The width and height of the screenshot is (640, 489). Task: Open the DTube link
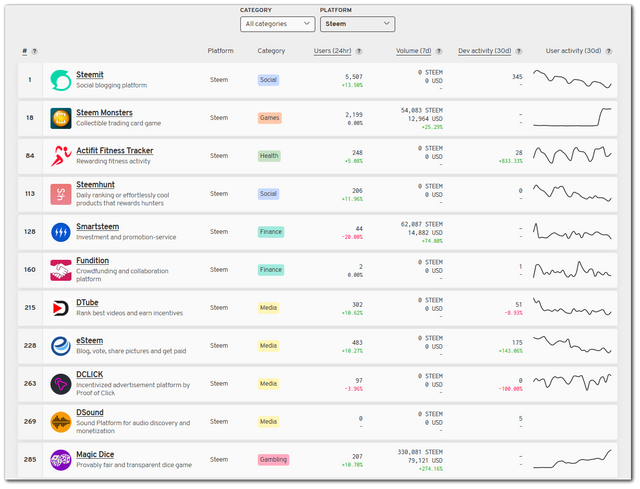tap(87, 302)
